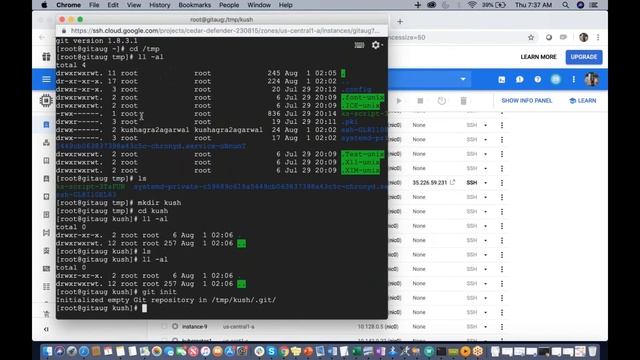This screenshot has width=640, height=360.
Task: Open the terminal settings gear menu
Action: click(376, 45)
